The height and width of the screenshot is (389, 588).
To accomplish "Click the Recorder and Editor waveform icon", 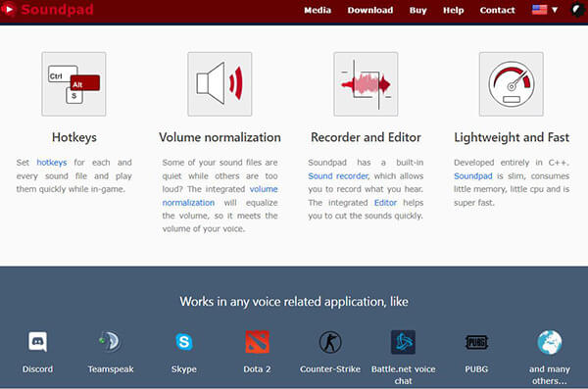I will [366, 84].
